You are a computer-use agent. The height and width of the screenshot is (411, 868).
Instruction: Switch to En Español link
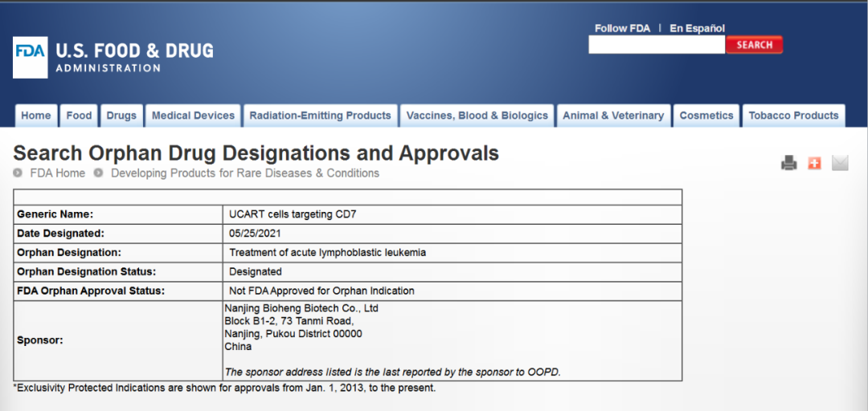coord(697,28)
